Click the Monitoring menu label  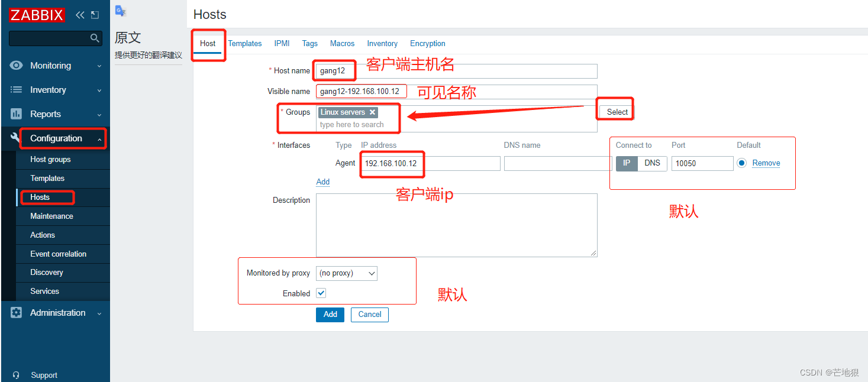tap(50, 66)
